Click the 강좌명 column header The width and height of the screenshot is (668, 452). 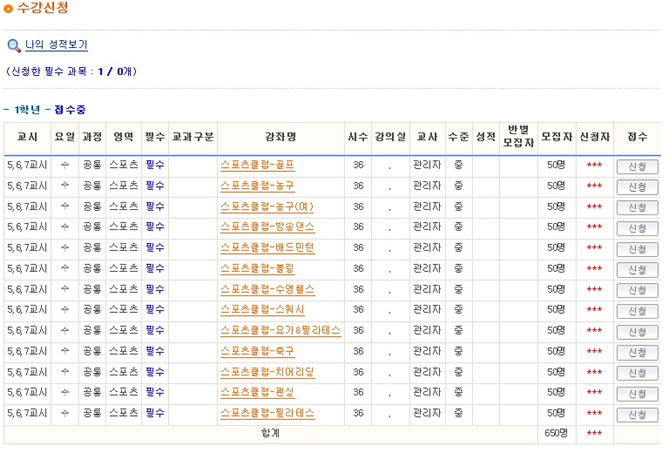pyautogui.click(x=280, y=137)
